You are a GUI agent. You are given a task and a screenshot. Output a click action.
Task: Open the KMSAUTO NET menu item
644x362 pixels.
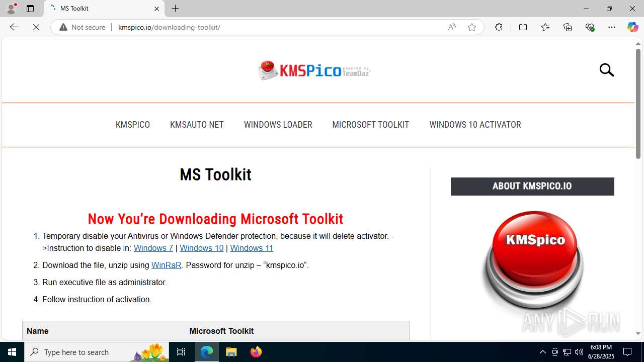click(197, 125)
